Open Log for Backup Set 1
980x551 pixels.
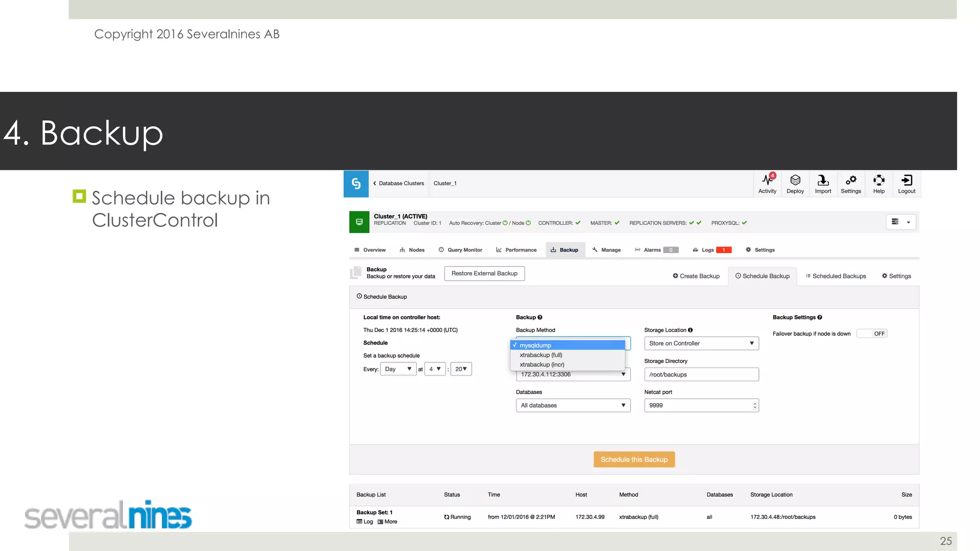(365, 522)
